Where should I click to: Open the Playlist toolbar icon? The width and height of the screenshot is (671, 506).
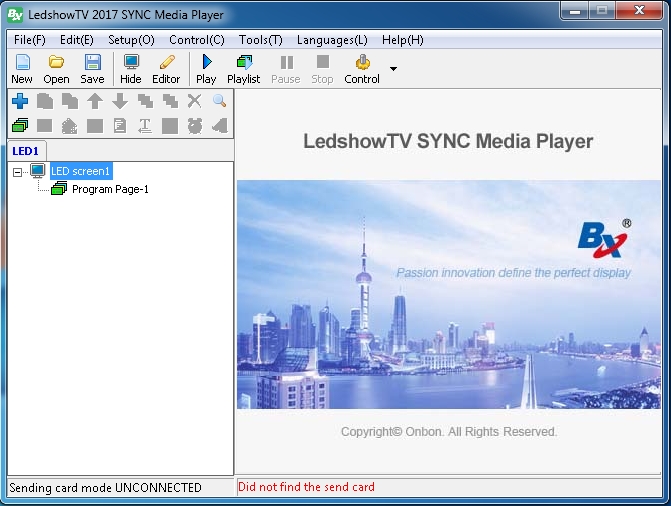243,68
